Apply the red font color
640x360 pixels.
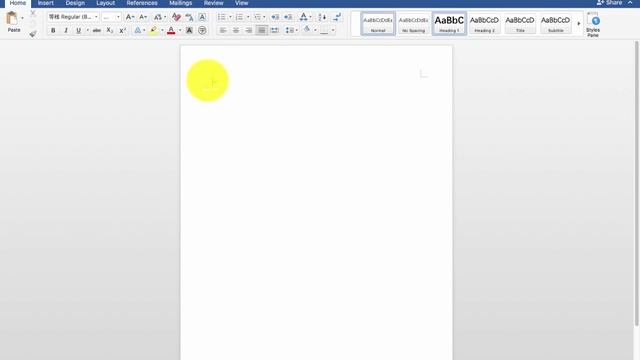tap(171, 31)
